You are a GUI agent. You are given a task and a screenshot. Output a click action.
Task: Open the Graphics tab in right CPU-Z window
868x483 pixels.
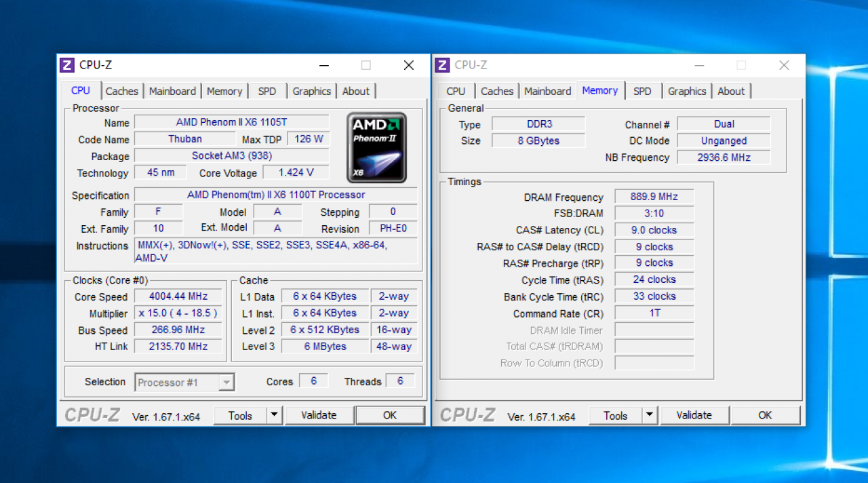click(687, 91)
